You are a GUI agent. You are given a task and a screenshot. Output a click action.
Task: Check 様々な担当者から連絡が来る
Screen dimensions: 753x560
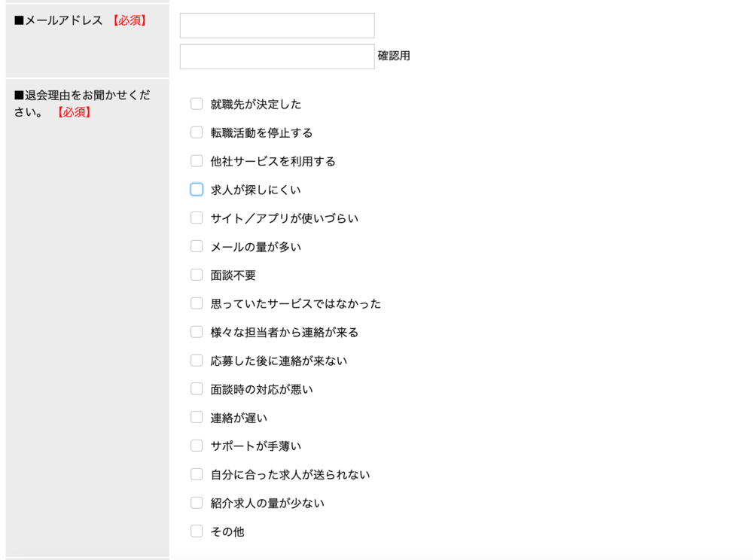point(197,332)
